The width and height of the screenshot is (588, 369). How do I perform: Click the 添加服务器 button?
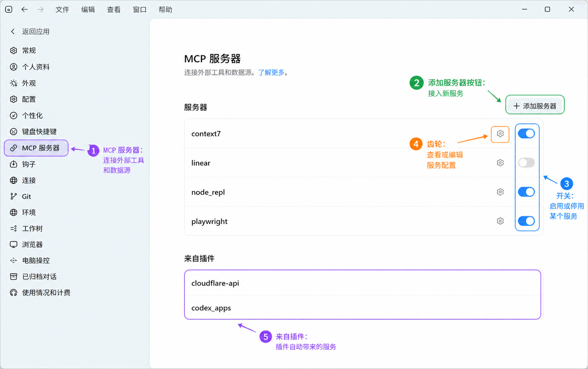pyautogui.click(x=535, y=106)
